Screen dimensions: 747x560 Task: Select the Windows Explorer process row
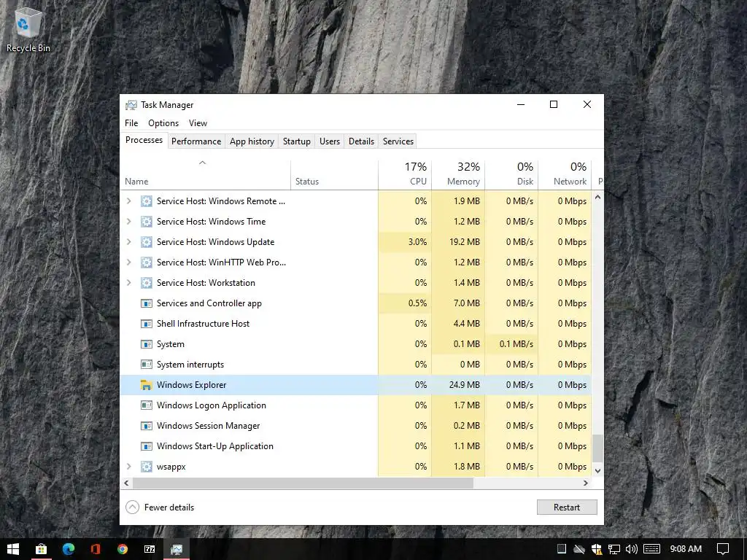click(x=356, y=385)
